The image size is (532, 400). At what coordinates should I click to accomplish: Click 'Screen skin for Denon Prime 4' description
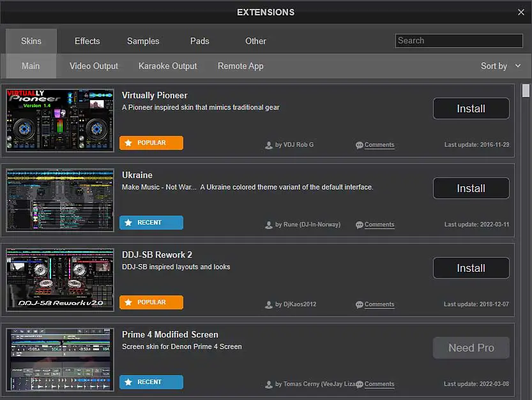(x=182, y=346)
